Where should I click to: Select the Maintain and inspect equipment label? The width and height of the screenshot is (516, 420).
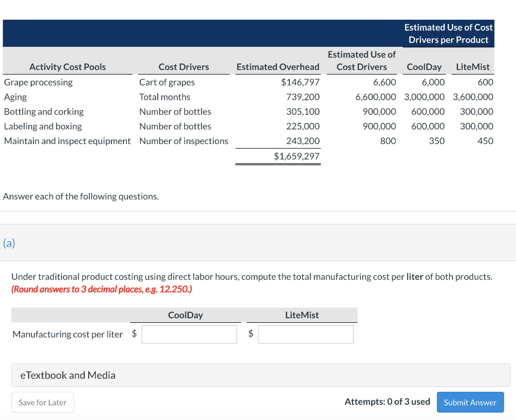pos(68,141)
